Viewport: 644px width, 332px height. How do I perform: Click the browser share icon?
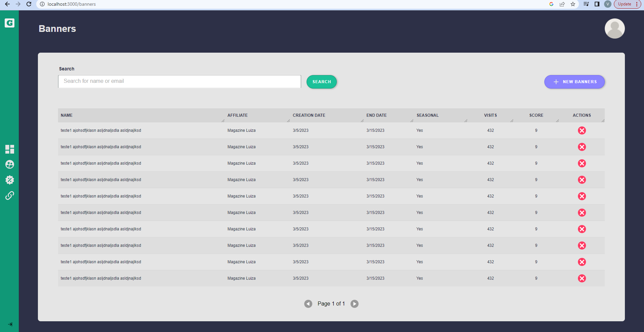(x=562, y=4)
